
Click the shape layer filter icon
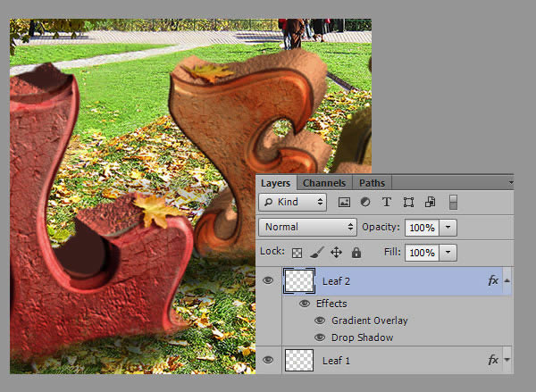click(408, 203)
